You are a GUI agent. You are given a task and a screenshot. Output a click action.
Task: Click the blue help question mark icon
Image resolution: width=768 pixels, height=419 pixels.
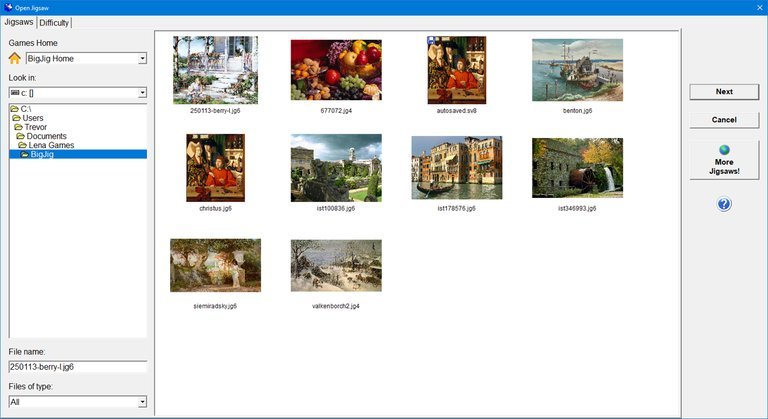[x=724, y=204]
